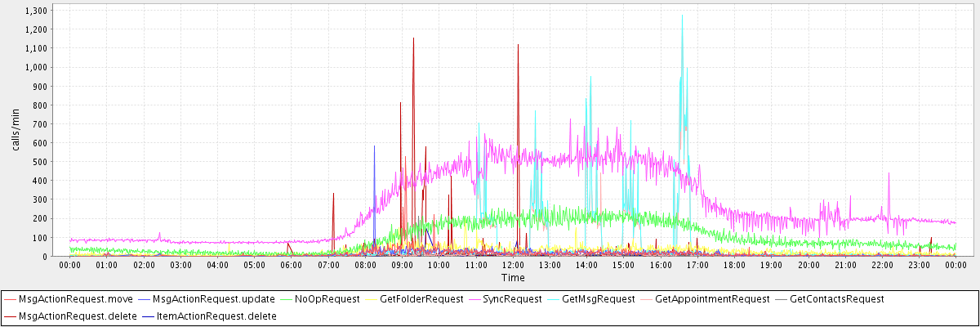Image resolution: width=980 pixels, height=327 pixels.
Task: Select the 17:00 time axis label
Action: (697, 265)
